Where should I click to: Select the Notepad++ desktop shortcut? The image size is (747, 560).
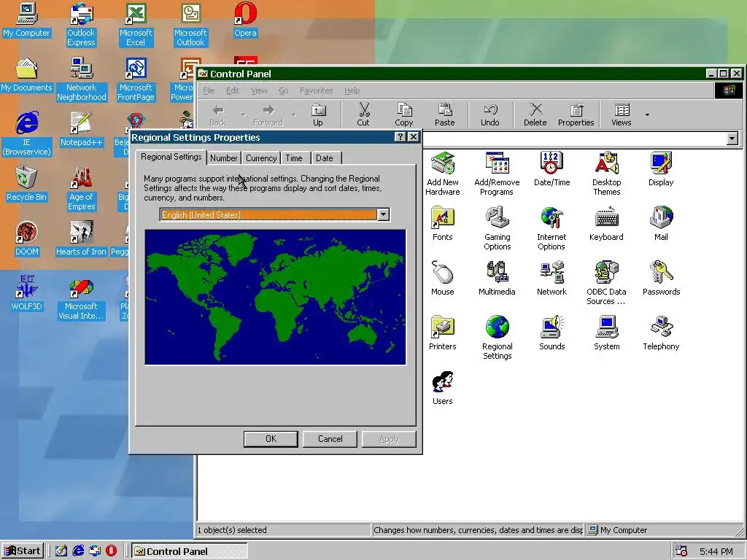pyautogui.click(x=81, y=129)
